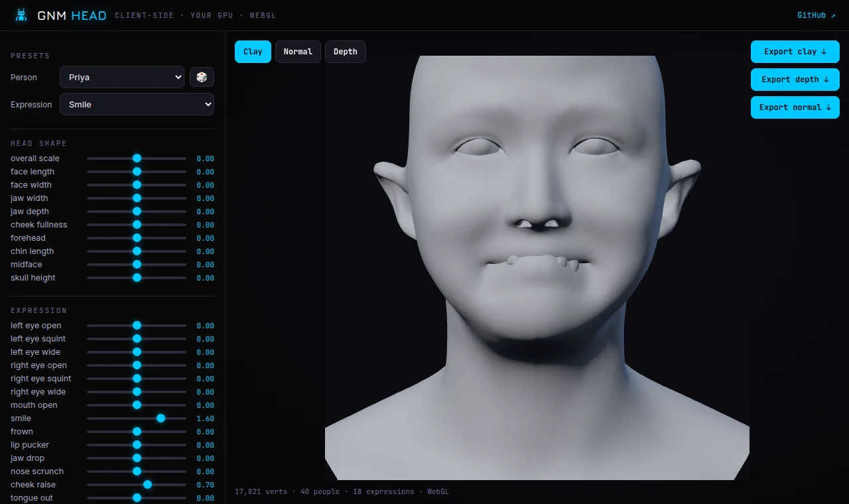This screenshot has height=504, width=849.
Task: Click the forehead slider handle
Action: [137, 238]
